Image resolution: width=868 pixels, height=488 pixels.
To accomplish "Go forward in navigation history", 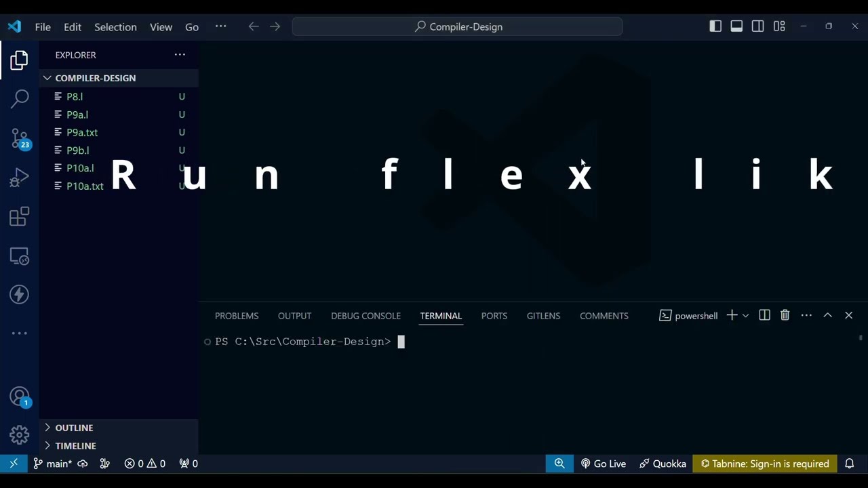I will point(275,26).
